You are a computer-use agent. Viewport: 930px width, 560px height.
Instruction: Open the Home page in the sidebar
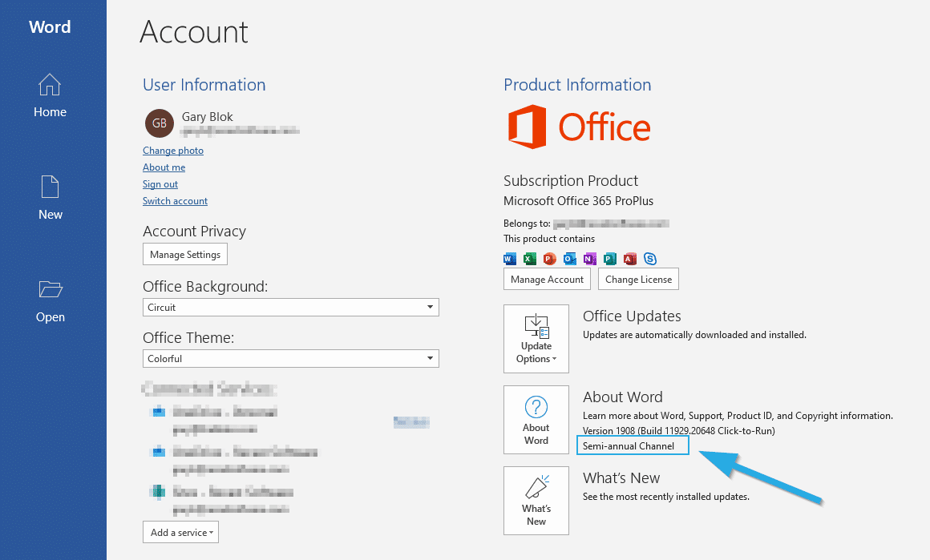pos(50,95)
